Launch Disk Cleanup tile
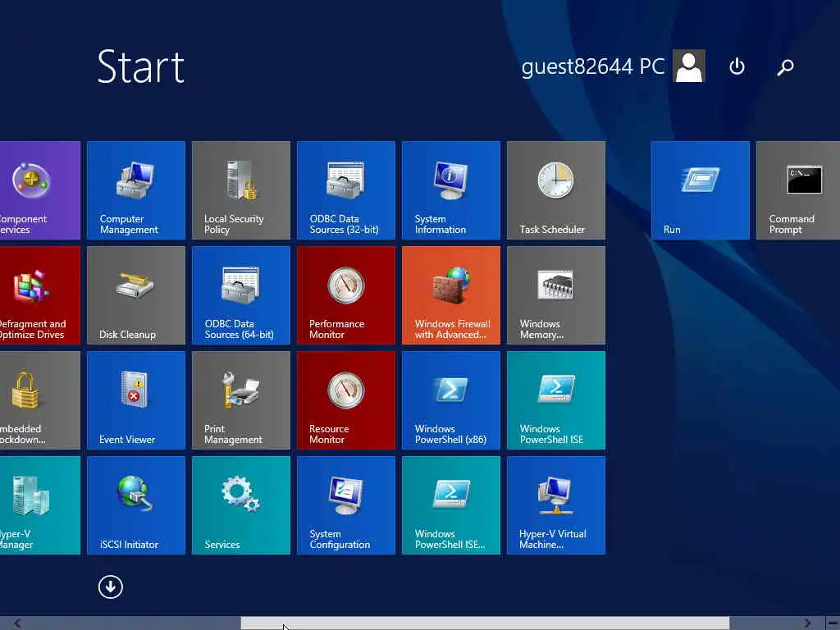Image resolution: width=840 pixels, height=630 pixels. click(136, 295)
